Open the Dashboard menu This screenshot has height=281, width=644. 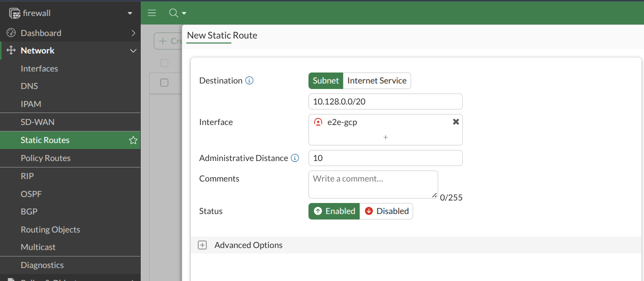coord(70,33)
